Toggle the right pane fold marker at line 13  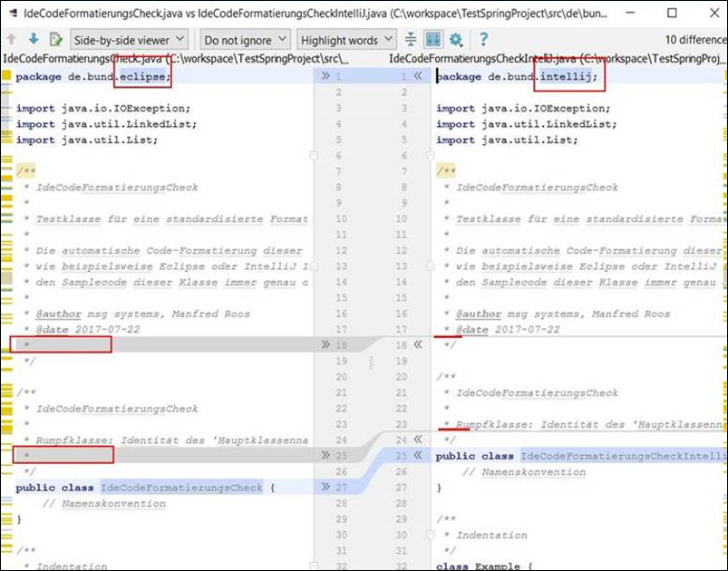[x=430, y=266]
